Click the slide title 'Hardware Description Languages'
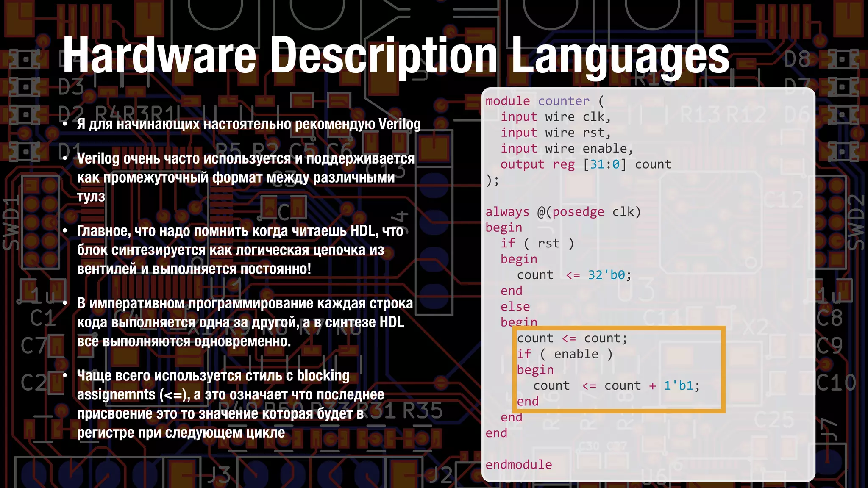Viewport: 868px width, 488px height. pyautogui.click(x=396, y=56)
